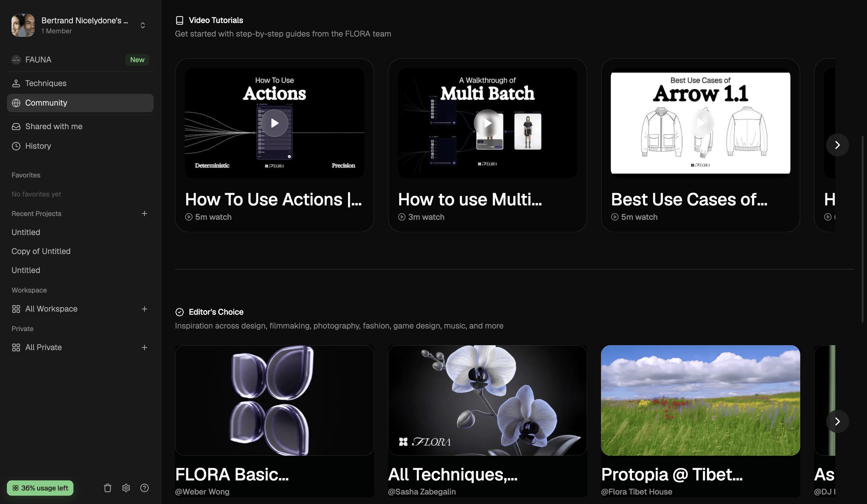Visit @Weber Wong's profile

coord(202,492)
